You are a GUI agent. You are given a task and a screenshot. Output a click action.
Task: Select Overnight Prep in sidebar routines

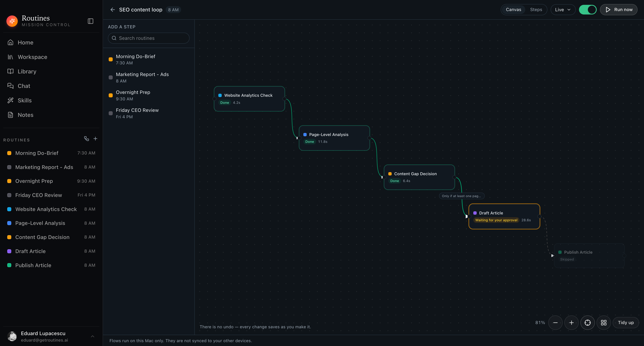click(x=51, y=181)
